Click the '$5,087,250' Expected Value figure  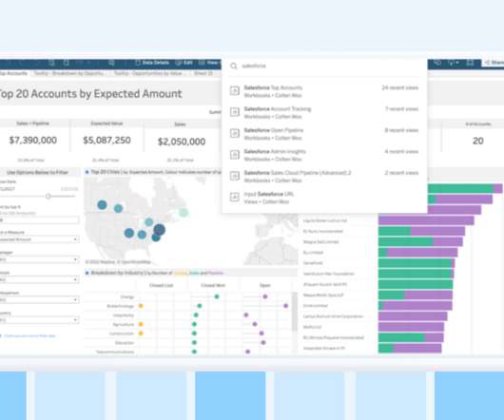tap(107, 141)
